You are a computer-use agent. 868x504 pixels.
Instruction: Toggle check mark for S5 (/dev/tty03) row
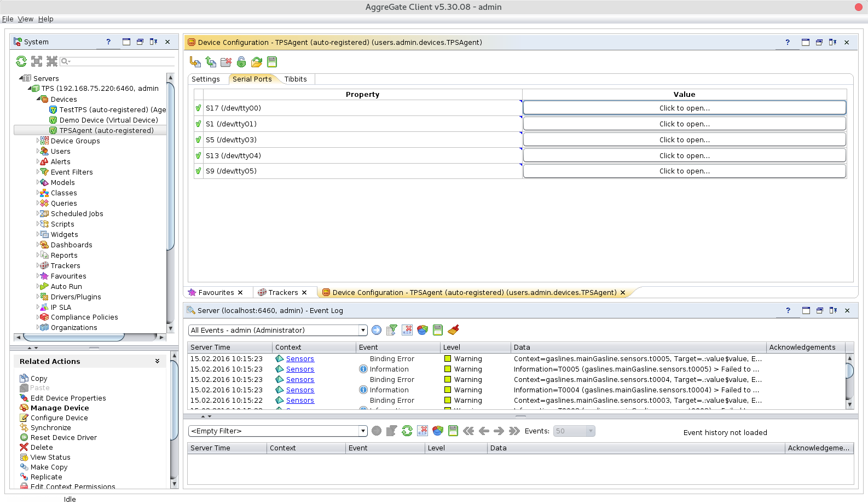pyautogui.click(x=198, y=140)
